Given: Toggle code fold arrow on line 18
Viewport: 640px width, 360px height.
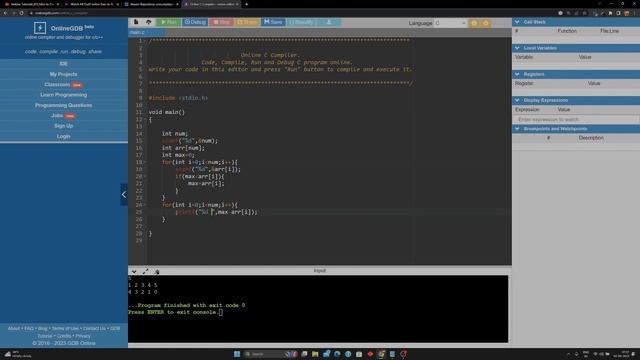Looking at the screenshot, I should [145, 162].
